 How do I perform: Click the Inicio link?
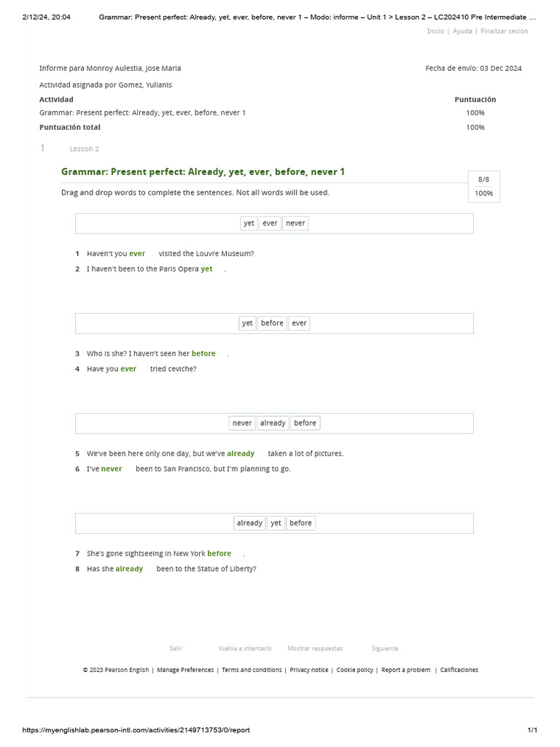435,31
